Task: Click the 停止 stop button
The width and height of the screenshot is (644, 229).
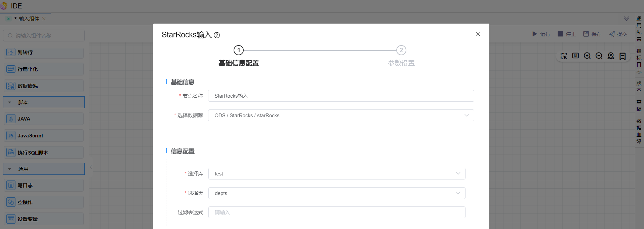Action: pyautogui.click(x=567, y=34)
